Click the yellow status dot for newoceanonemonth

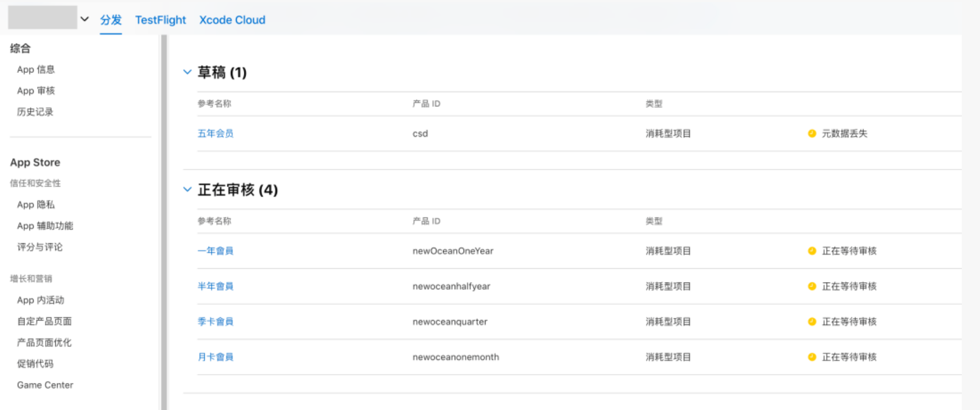click(812, 357)
